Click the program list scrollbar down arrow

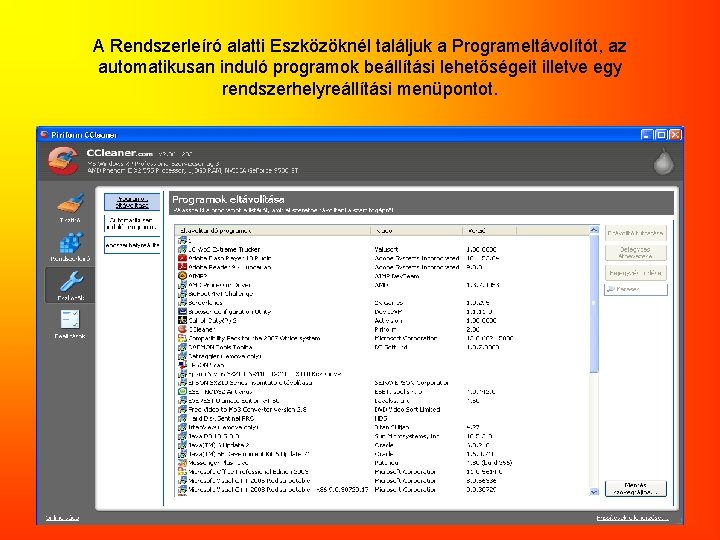coord(594,492)
